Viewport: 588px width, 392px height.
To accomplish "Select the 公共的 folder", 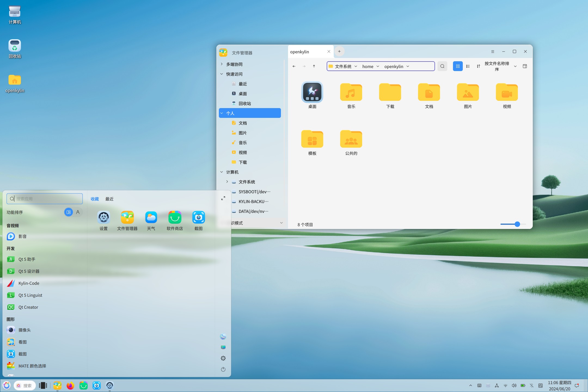I will pos(351,142).
